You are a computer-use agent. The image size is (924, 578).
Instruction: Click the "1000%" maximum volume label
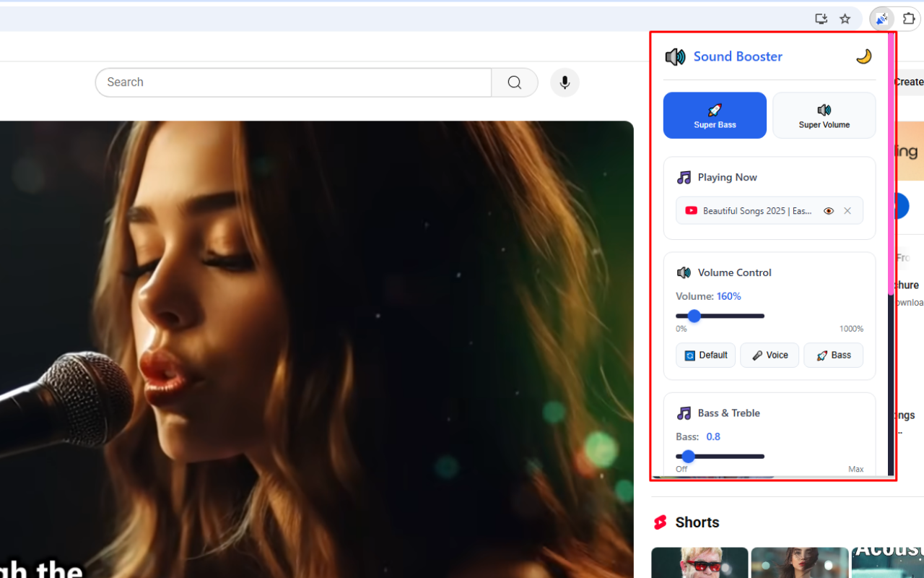(x=851, y=329)
